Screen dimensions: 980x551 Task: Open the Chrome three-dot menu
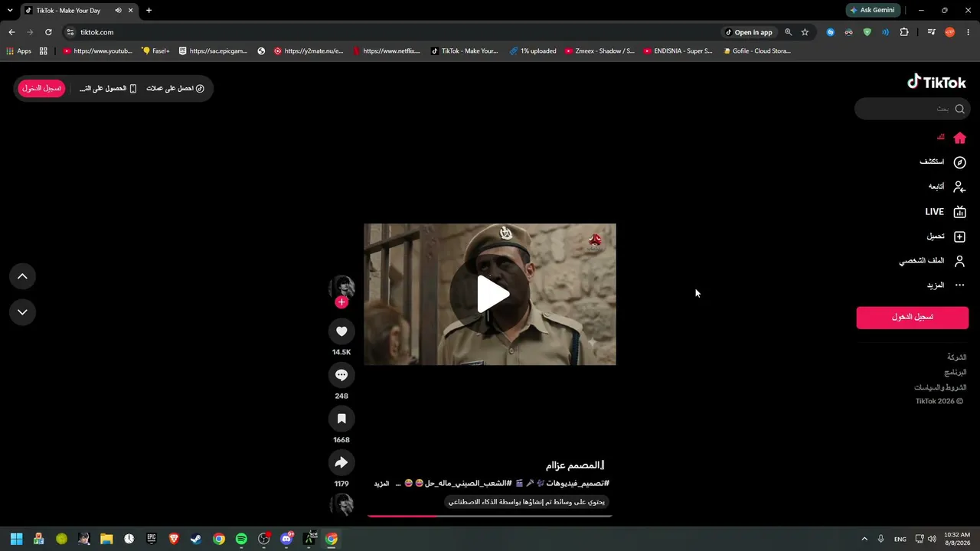pyautogui.click(x=969, y=32)
